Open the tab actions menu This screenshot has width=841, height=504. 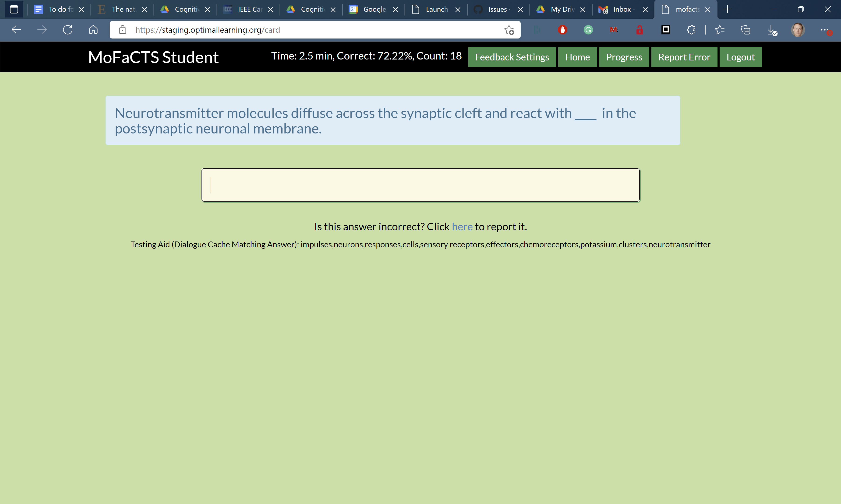(x=14, y=9)
